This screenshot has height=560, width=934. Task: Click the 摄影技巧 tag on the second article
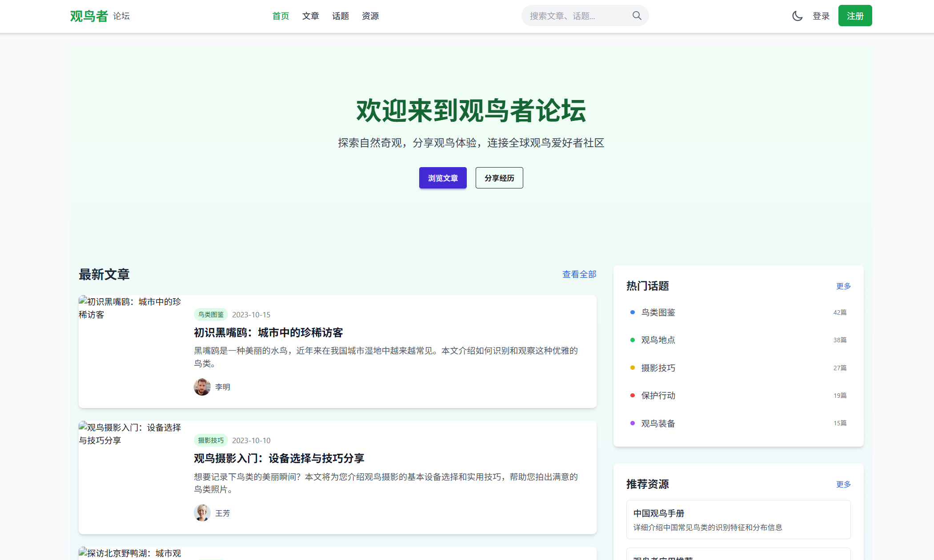coord(211,440)
